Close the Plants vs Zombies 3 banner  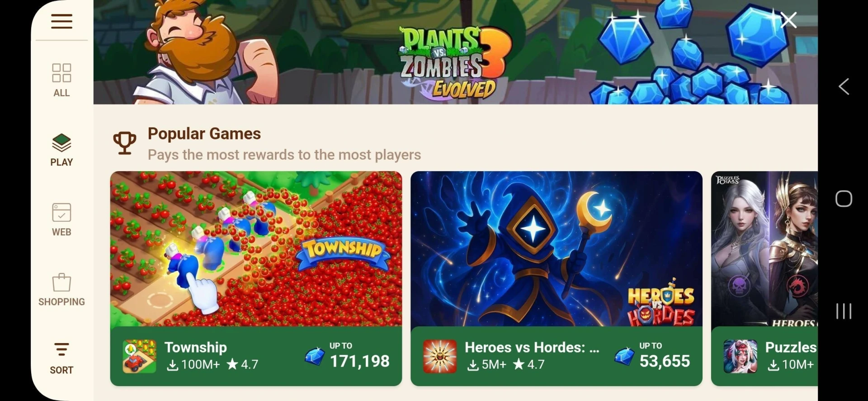click(x=788, y=20)
